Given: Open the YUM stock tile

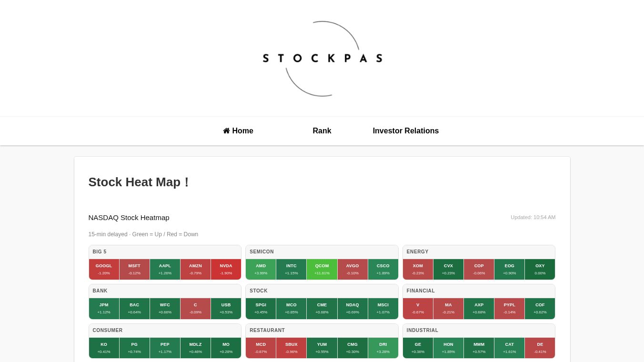Looking at the screenshot, I should coord(322,348).
